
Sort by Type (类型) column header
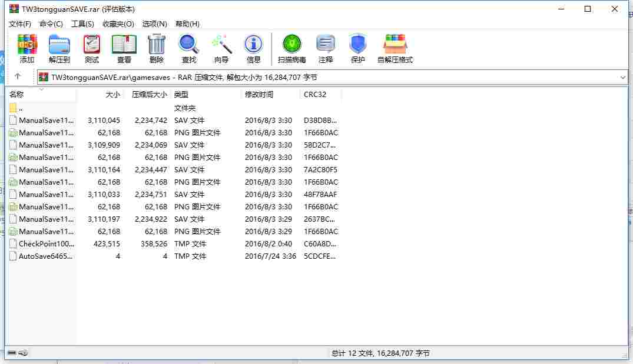coord(206,94)
